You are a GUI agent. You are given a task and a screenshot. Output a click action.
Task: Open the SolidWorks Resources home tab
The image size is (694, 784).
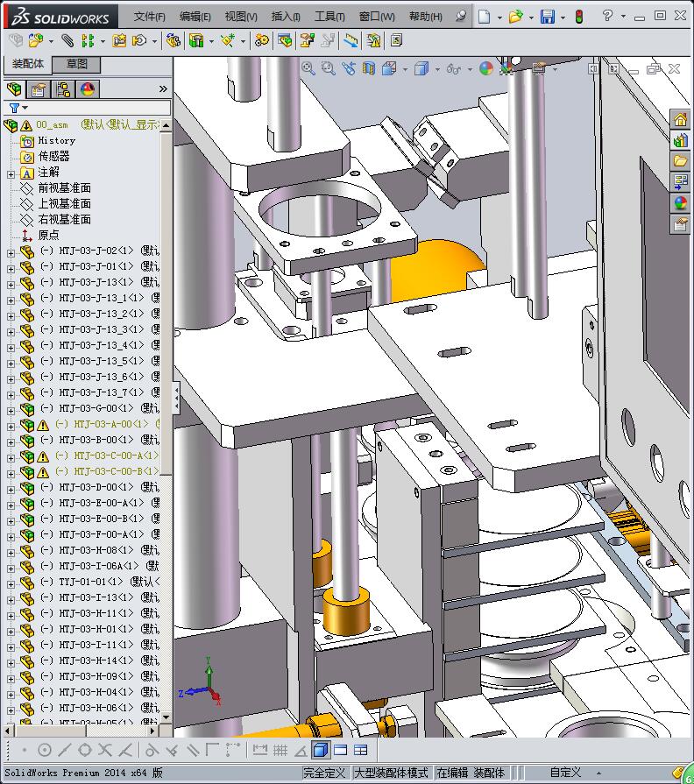681,119
